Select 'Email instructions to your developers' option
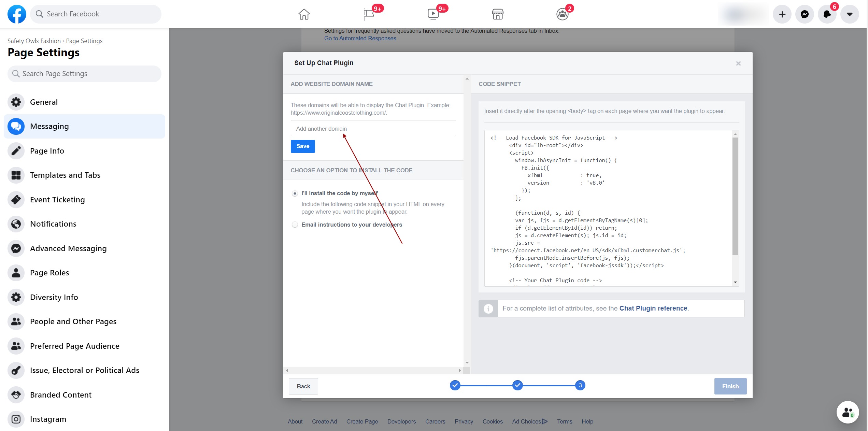This screenshot has width=868, height=431. [x=295, y=225]
